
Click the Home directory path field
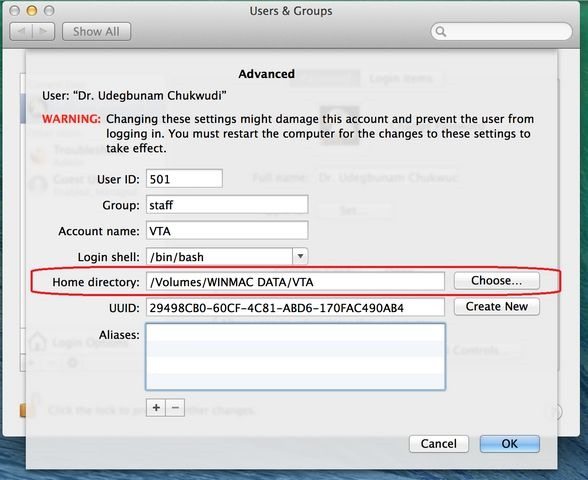(x=295, y=282)
